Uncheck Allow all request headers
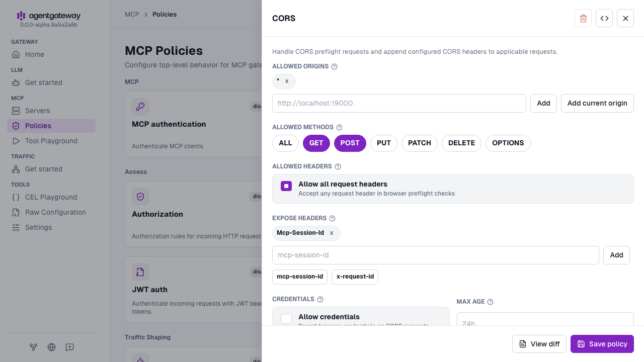This screenshot has width=644, height=362. tap(286, 186)
